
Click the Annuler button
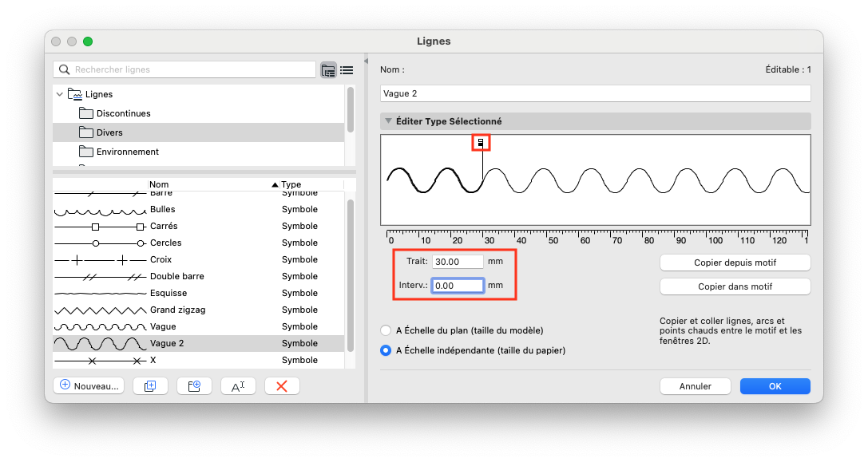point(696,386)
